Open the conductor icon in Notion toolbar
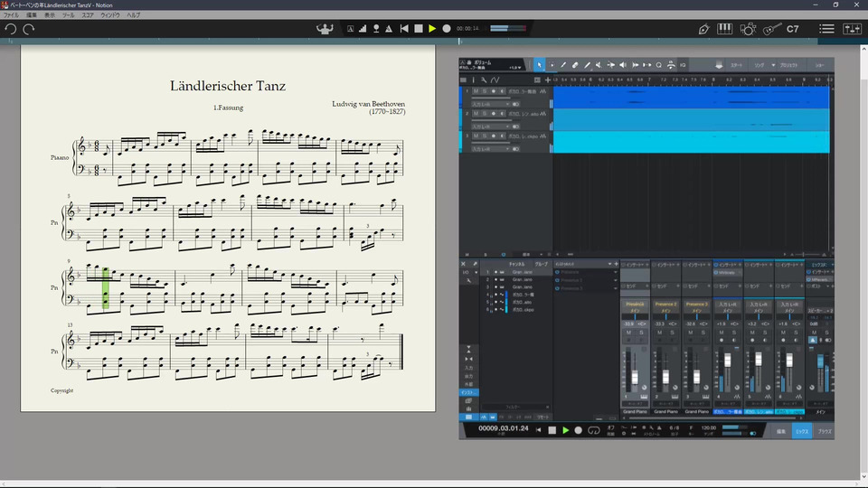 coord(325,29)
